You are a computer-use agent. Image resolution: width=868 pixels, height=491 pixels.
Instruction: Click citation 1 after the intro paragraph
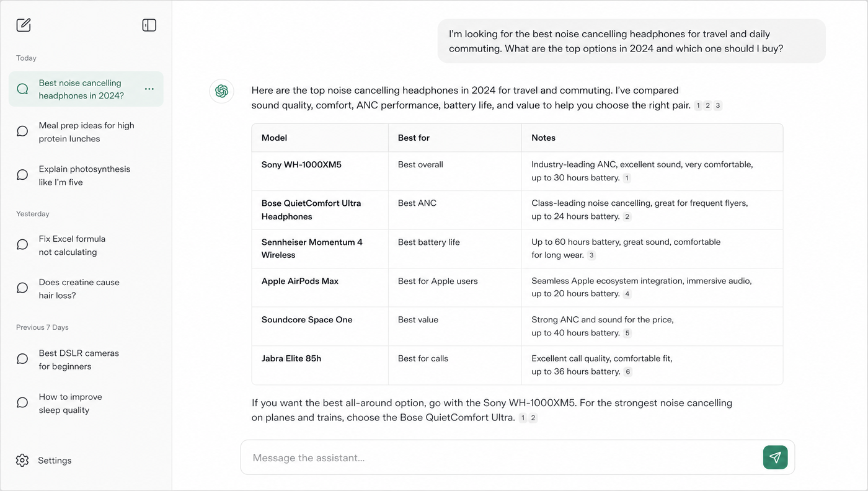coord(698,106)
